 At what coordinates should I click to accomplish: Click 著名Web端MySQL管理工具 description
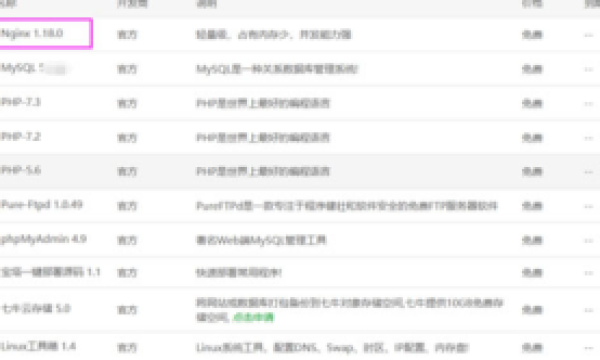pyautogui.click(x=261, y=240)
